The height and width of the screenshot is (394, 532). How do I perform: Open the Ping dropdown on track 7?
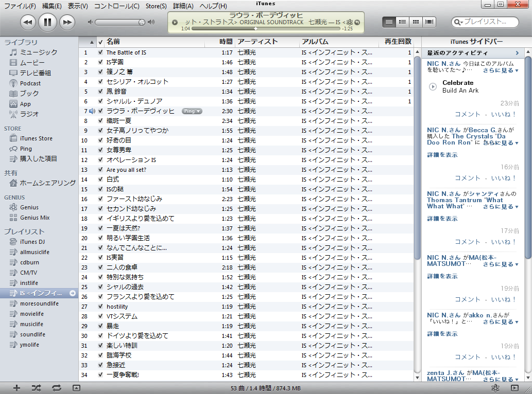(x=192, y=111)
